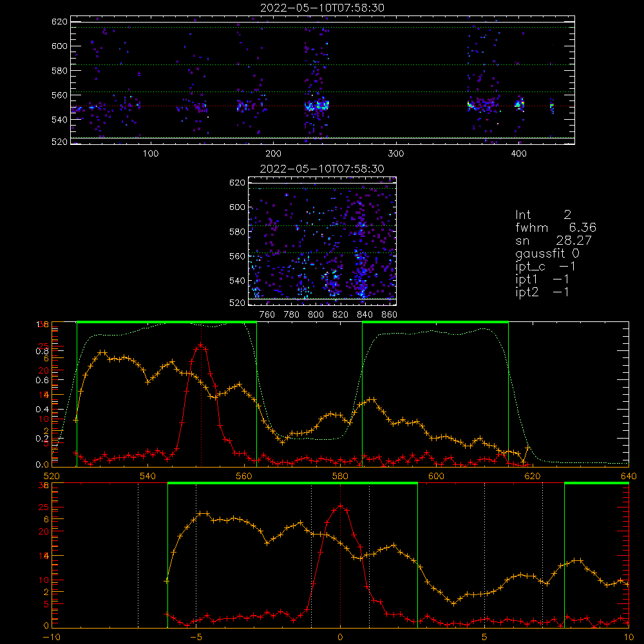This screenshot has height=644, width=644.
Task: Click x-axis label -10 on the bottom plot
Action: pos(52,638)
